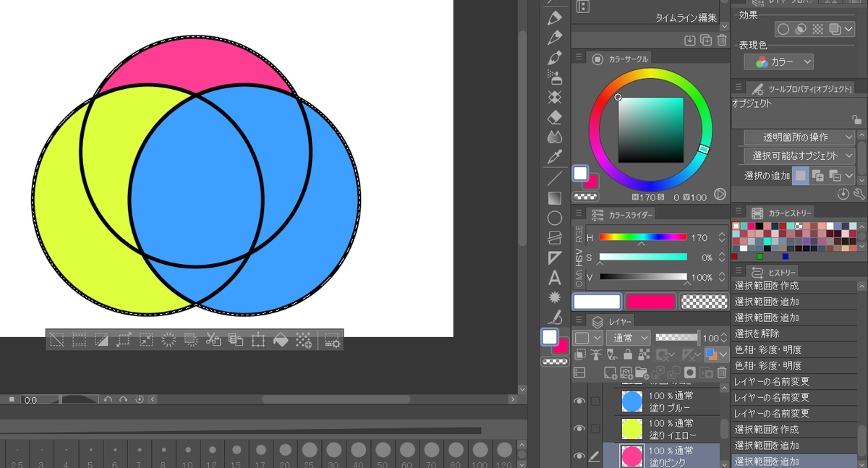Image resolution: width=868 pixels, height=468 pixels.
Task: Create new layer folder
Action: coord(642,373)
